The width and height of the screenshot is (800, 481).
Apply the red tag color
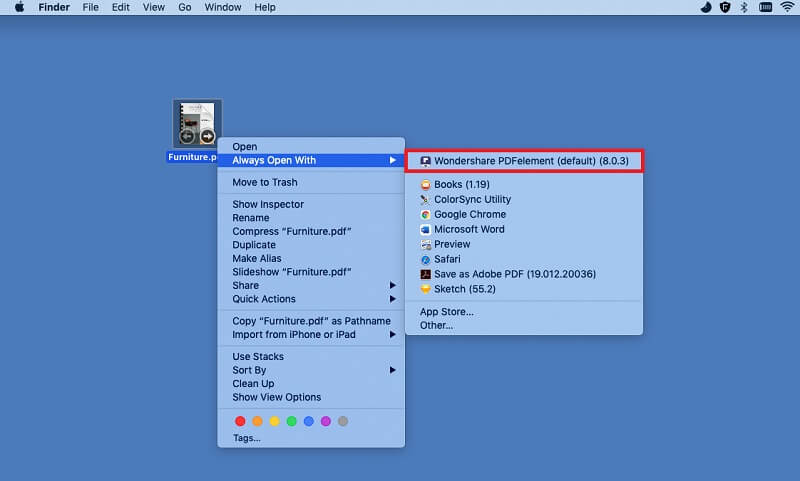tap(240, 421)
